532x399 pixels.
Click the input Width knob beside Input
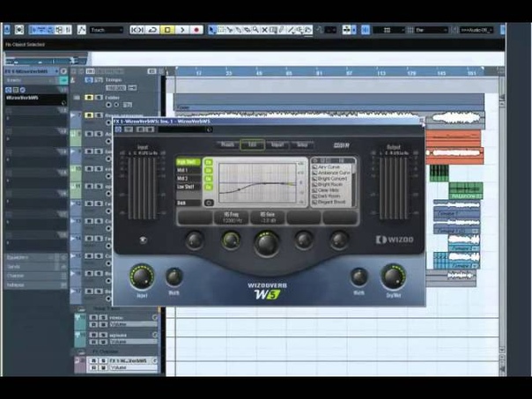click(174, 277)
